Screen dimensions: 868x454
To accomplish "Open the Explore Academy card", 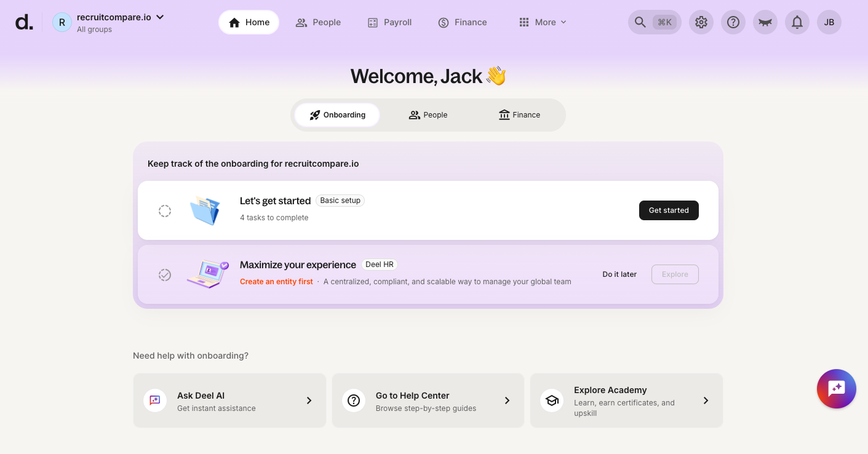I will [626, 400].
